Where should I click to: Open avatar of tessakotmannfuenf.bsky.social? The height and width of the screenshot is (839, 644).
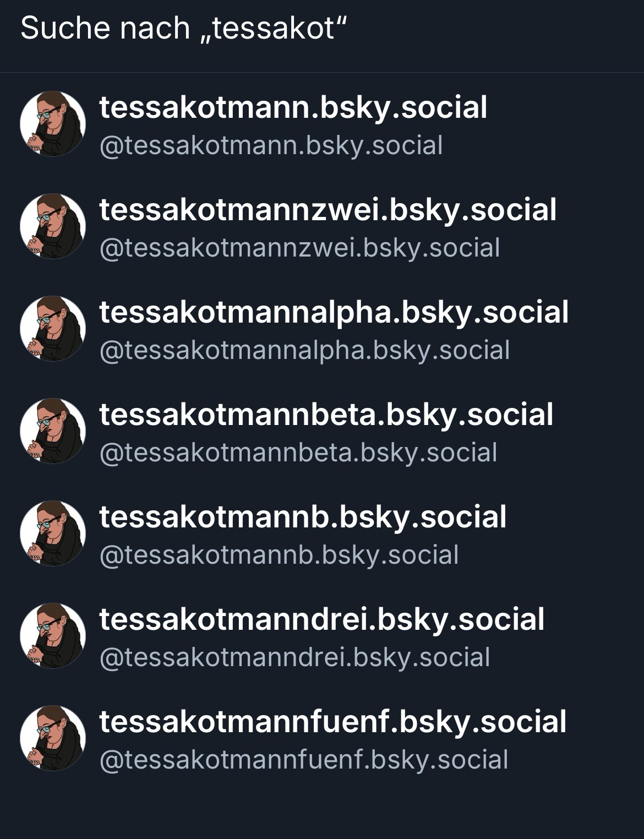click(53, 738)
